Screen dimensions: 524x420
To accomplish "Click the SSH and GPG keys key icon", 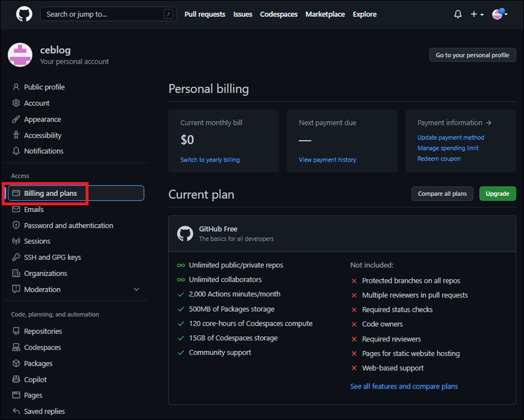I will pos(16,257).
